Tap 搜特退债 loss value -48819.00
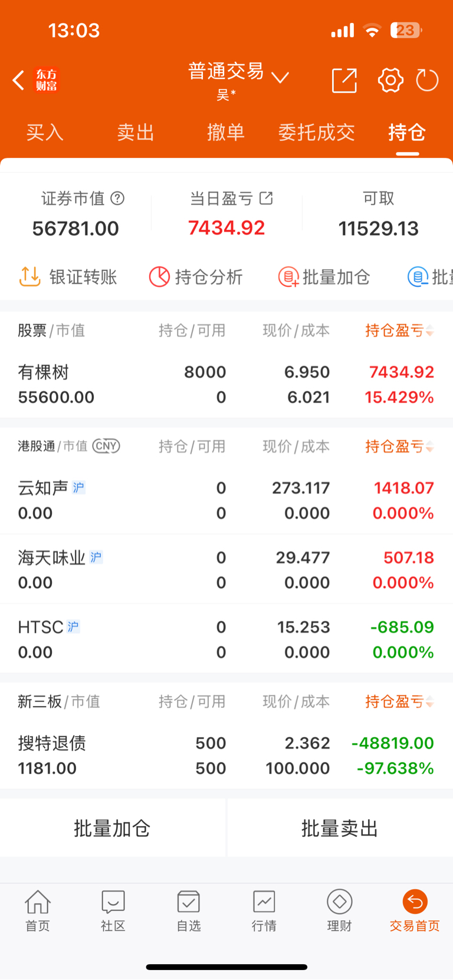 393,743
